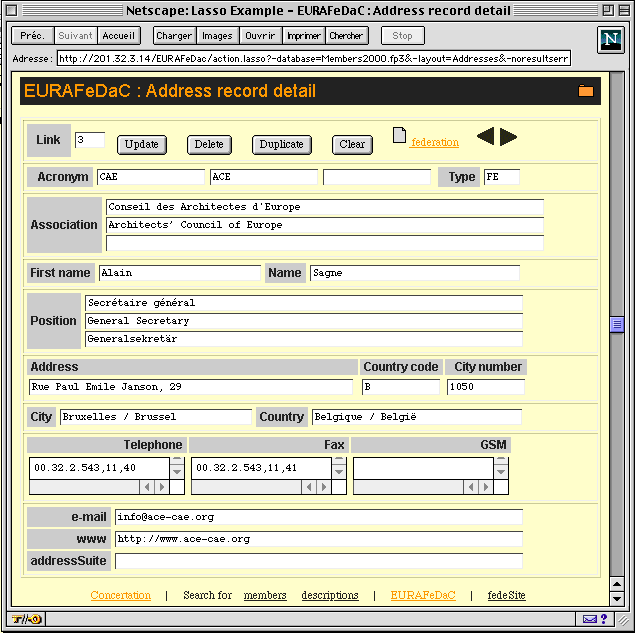Click the Accueil home toolbar button
Screen dimensions: 635x633
point(118,36)
